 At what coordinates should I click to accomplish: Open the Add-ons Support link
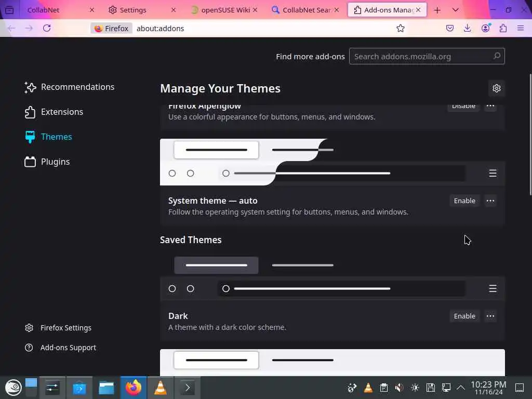coord(60,348)
